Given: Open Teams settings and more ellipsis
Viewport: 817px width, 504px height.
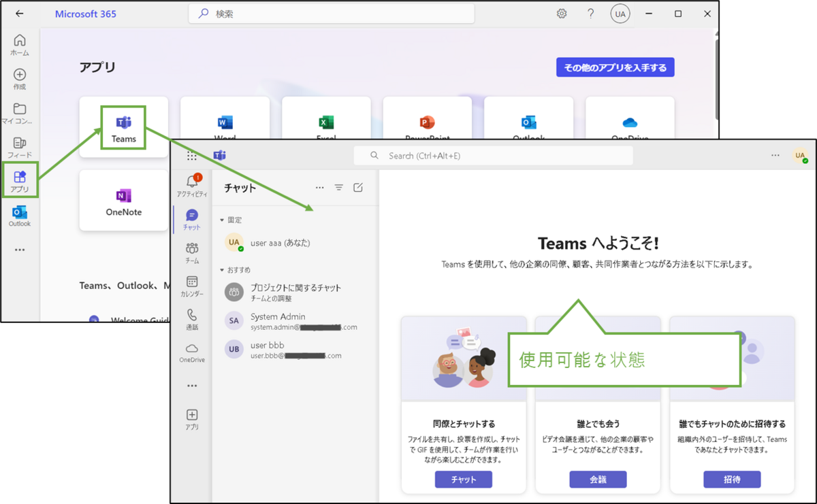Looking at the screenshot, I should coord(775,156).
